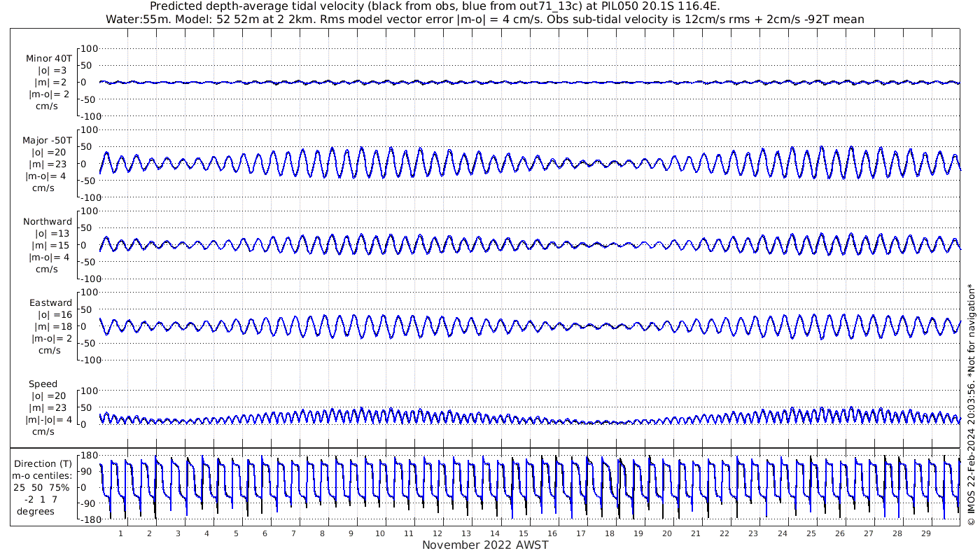Screen dimensions: 980x560
Task: Click the day "12" label on the date axis
Action: tap(437, 533)
